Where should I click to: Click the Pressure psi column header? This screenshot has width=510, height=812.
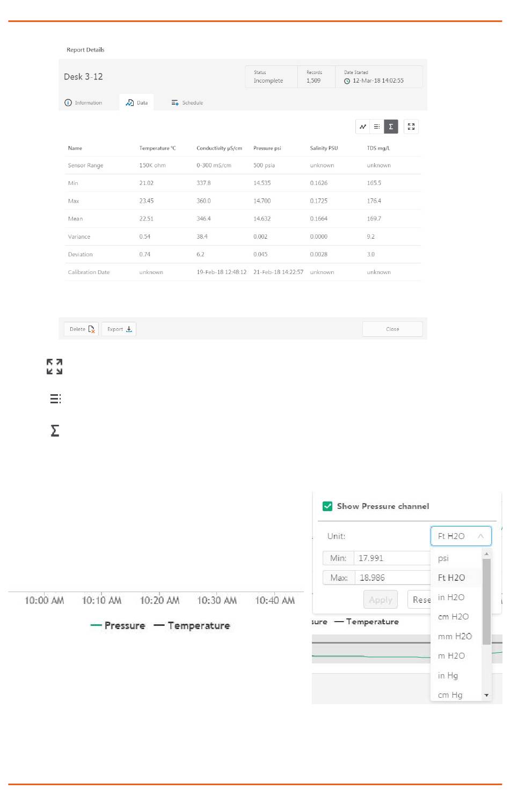(x=267, y=148)
